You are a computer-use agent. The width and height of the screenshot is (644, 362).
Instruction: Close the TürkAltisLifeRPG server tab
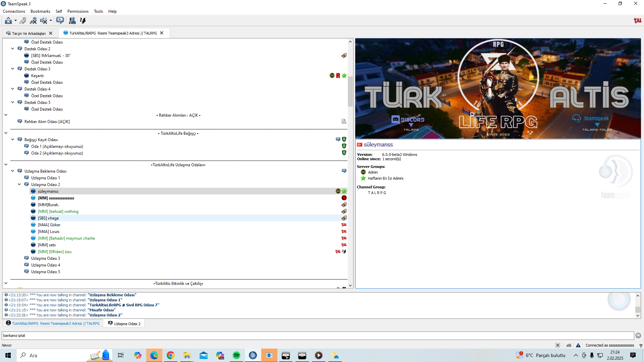pyautogui.click(x=162, y=33)
